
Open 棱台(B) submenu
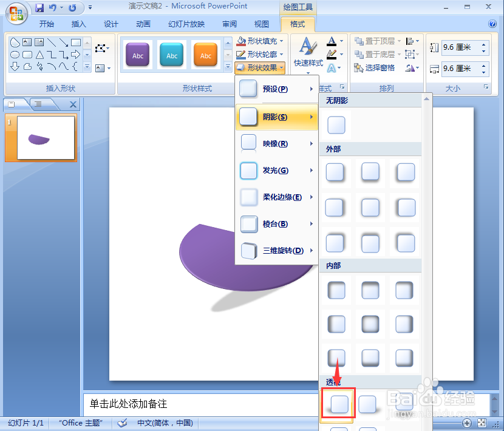pos(276,224)
